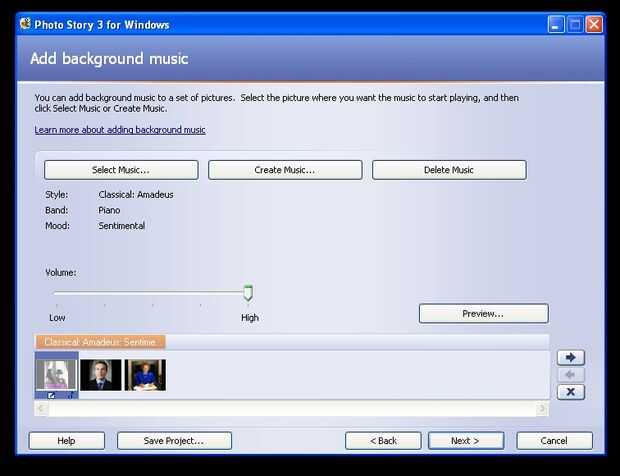Click Save Project... button

[x=174, y=440]
